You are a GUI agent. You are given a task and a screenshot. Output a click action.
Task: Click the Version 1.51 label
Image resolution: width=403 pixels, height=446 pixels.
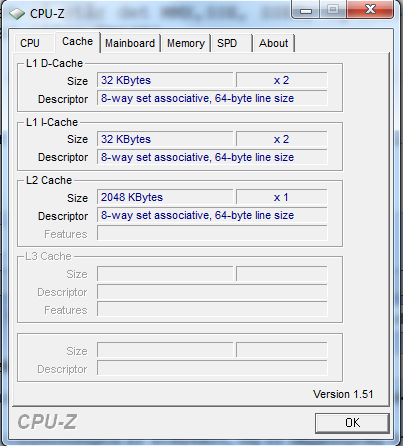click(343, 394)
